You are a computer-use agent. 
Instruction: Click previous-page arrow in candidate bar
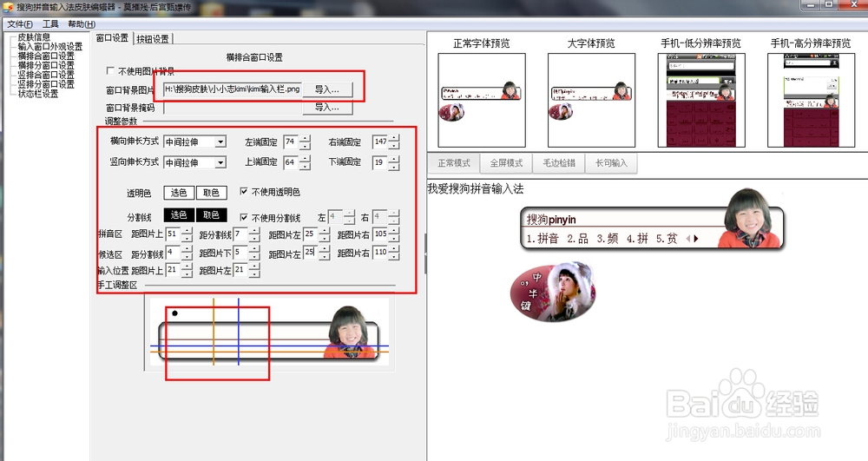(x=688, y=239)
